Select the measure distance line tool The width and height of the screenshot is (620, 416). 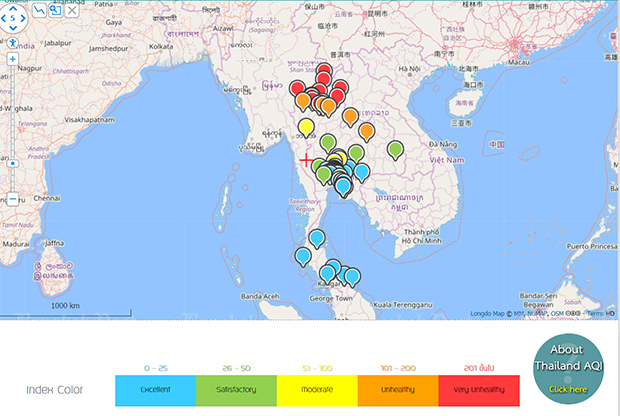click(x=39, y=9)
